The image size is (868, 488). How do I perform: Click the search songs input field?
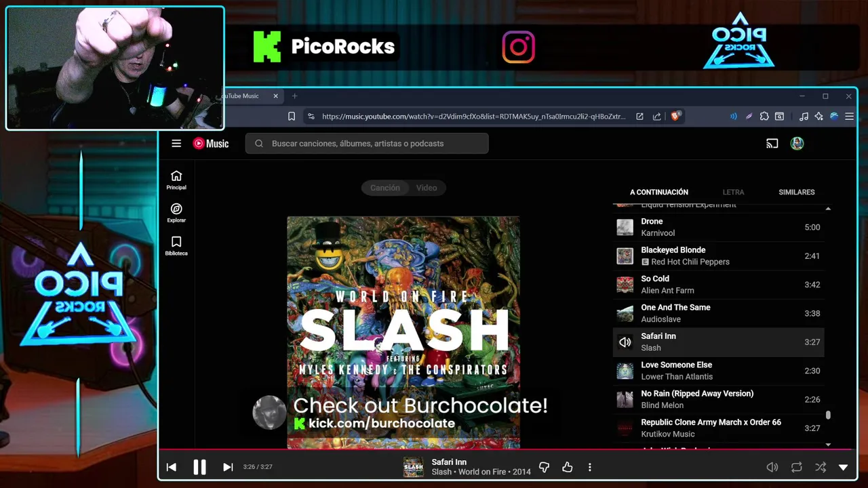pos(367,143)
